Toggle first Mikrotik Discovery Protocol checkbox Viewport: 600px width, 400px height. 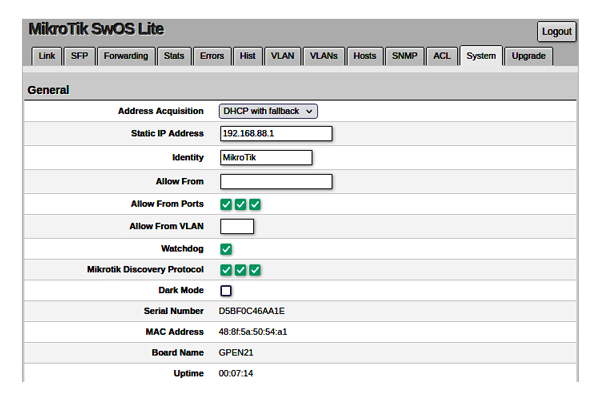coord(226,270)
